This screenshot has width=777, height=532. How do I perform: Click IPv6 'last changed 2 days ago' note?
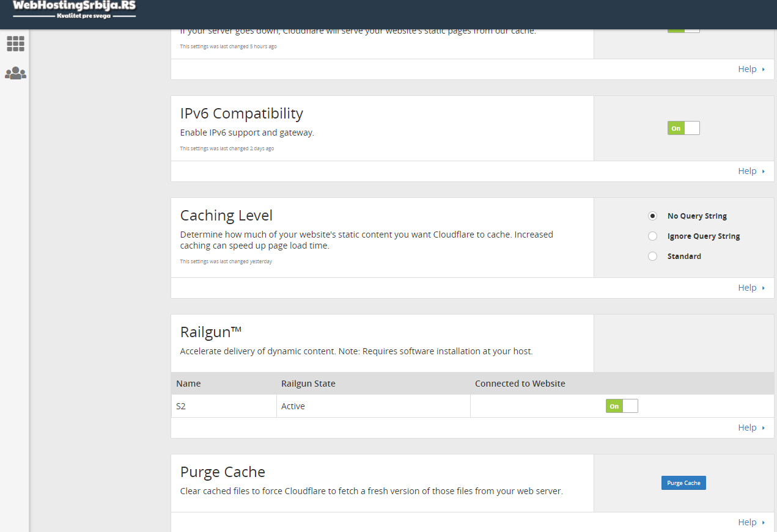227,148
